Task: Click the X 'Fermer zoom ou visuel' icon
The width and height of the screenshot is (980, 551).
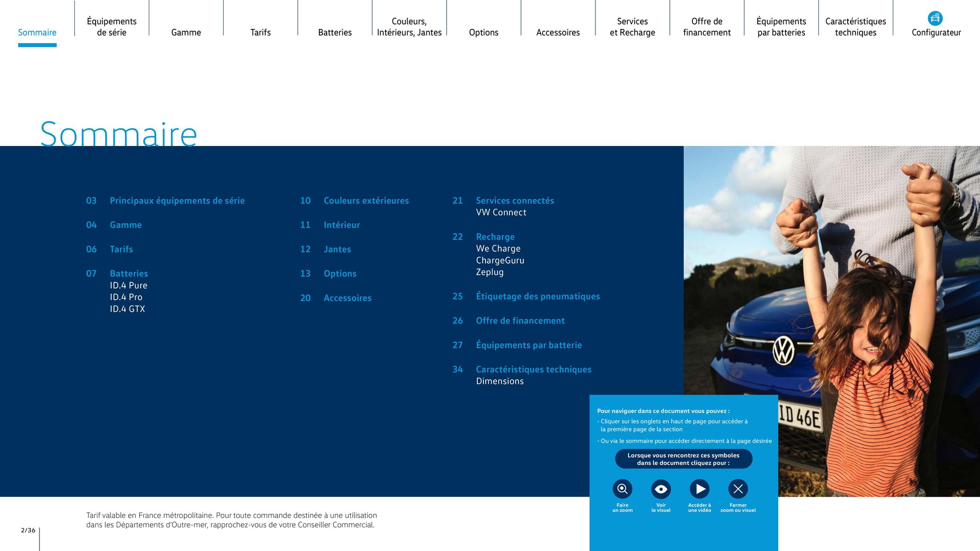Action: 738,489
